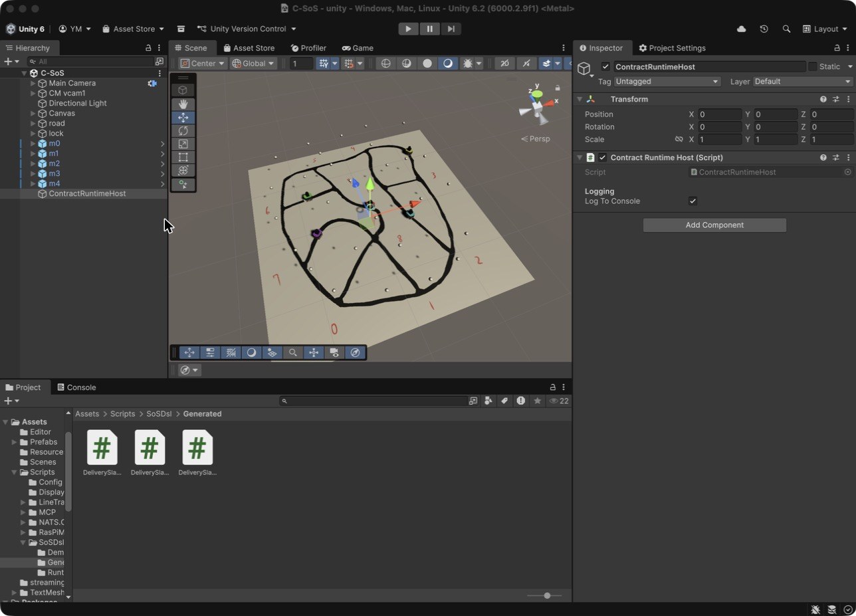Collapse the Transform component

click(580, 99)
